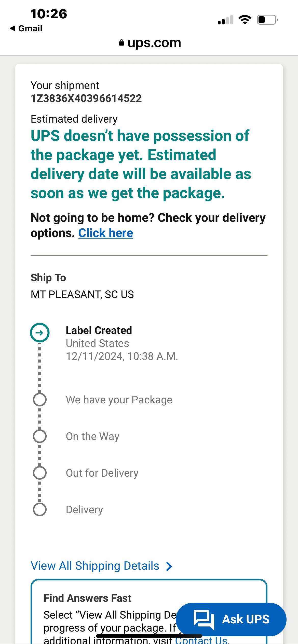Expand chevron next to View All Shipping Details
Viewport: 298px width, 644px height.
click(x=169, y=566)
